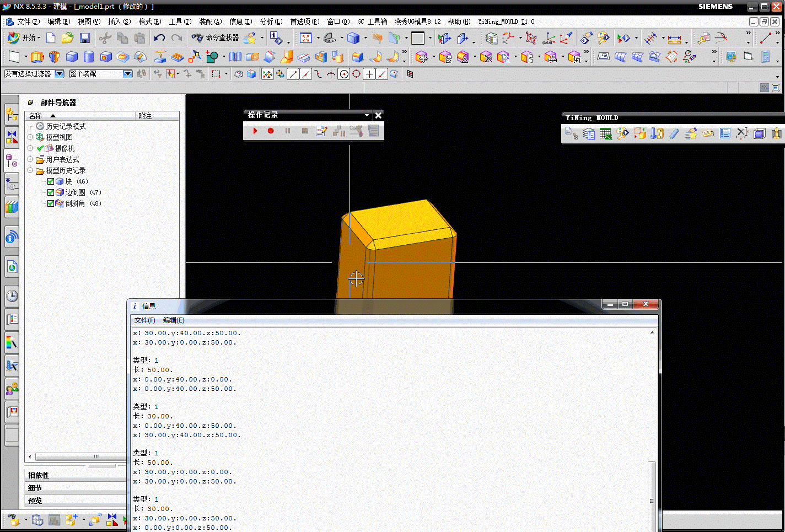The image size is (785, 532).
Task: Open the Roles sidebar tab
Action: click(11, 389)
